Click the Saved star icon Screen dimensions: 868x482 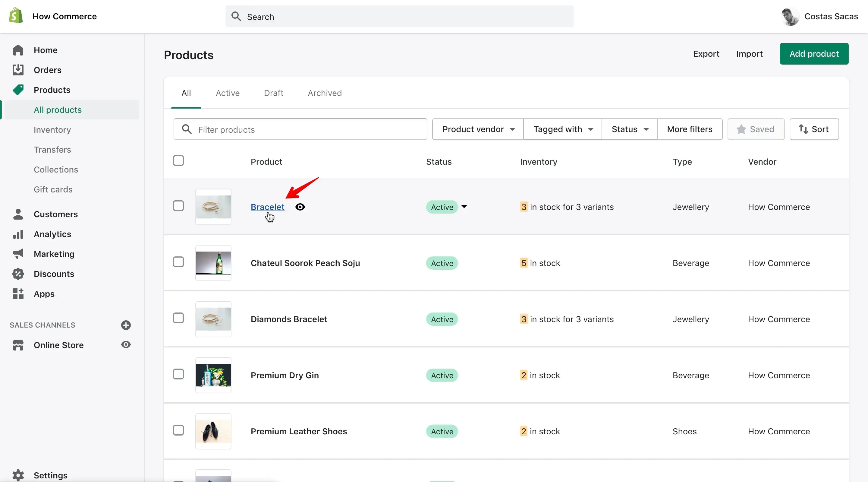(x=741, y=129)
